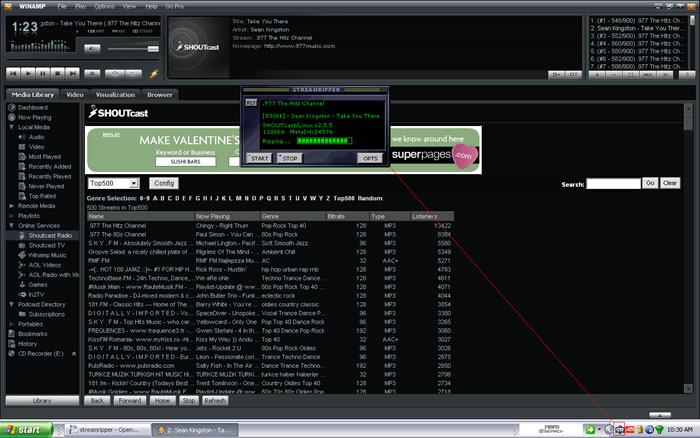Collapse the Online Services tree node
700x438 pixels.
click(x=10, y=225)
